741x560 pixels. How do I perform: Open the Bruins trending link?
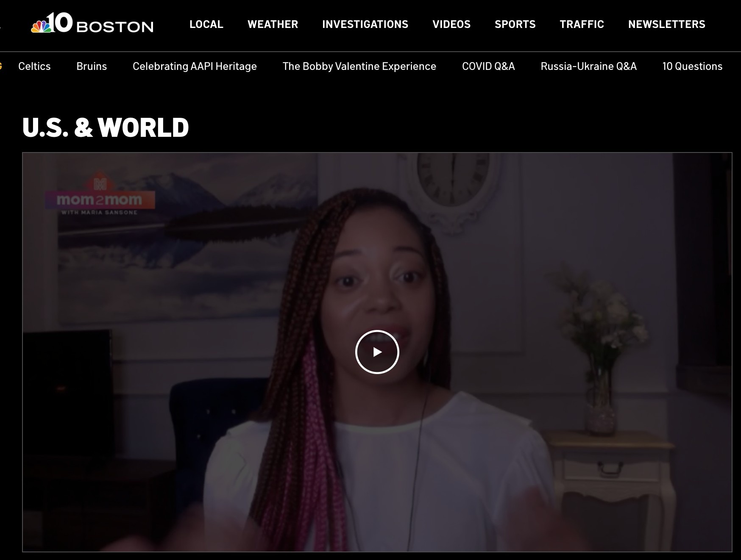click(92, 66)
